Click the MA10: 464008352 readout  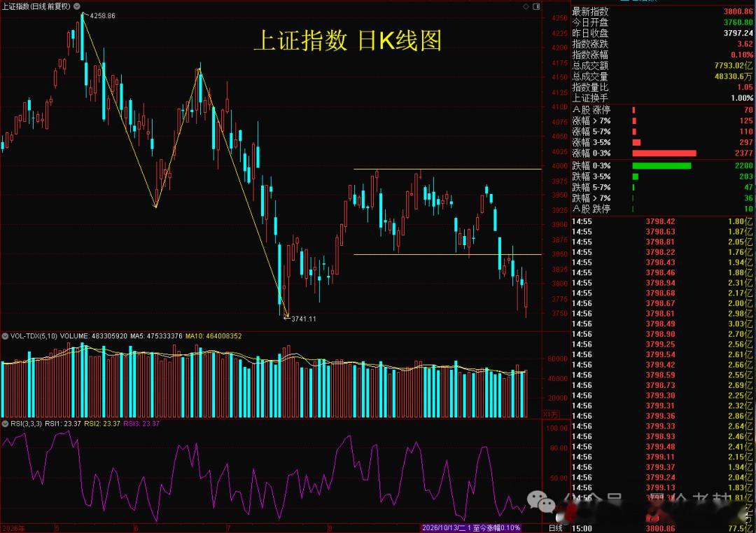tap(213, 335)
